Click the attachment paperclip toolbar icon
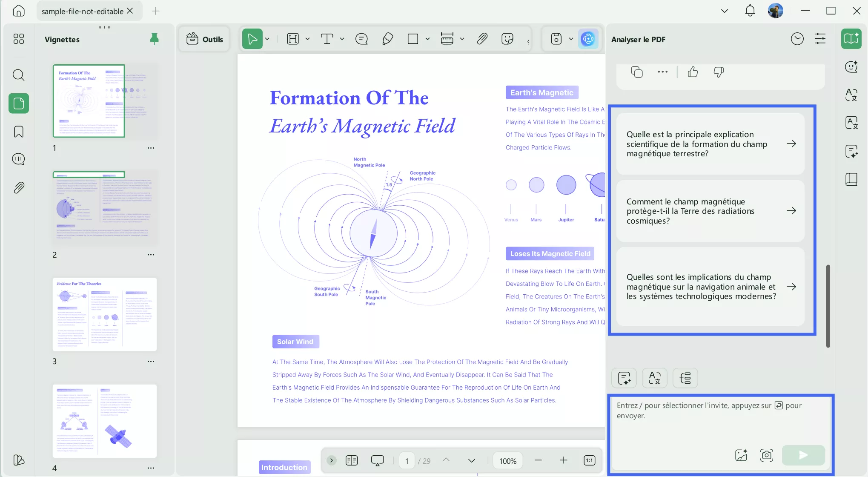This screenshot has width=868, height=477. [481, 39]
